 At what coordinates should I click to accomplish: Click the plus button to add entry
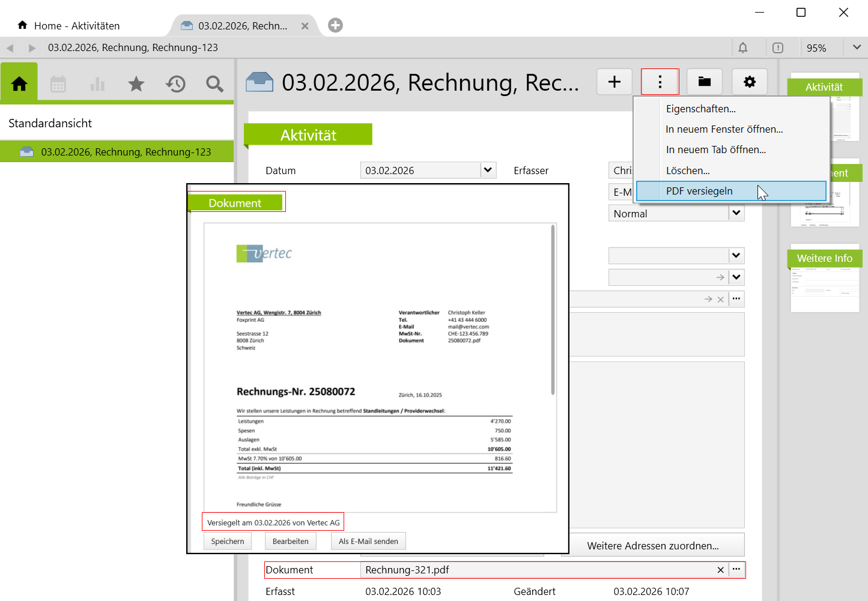(615, 82)
